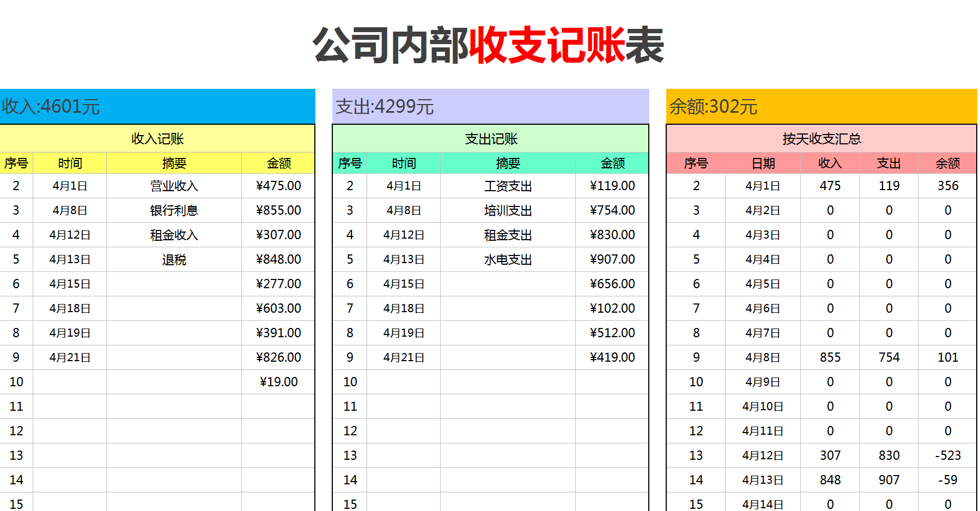Image resolution: width=980 pixels, height=511 pixels.
Task: Click the ¥277.00 income amount
Action: pos(278,284)
